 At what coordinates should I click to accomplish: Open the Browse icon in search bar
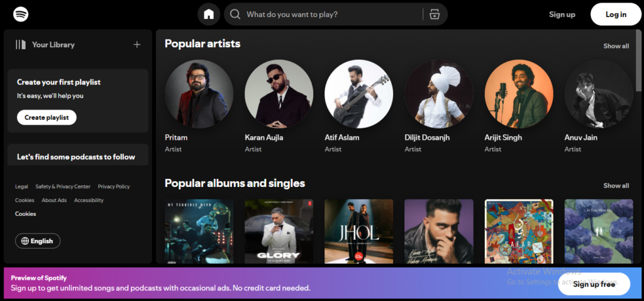point(435,14)
